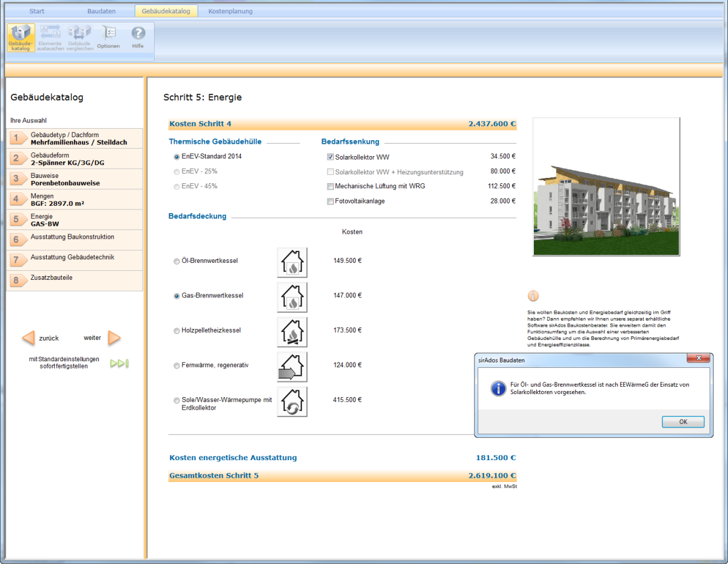Open the Optionen toolbar icon
728x564 pixels.
(109, 37)
